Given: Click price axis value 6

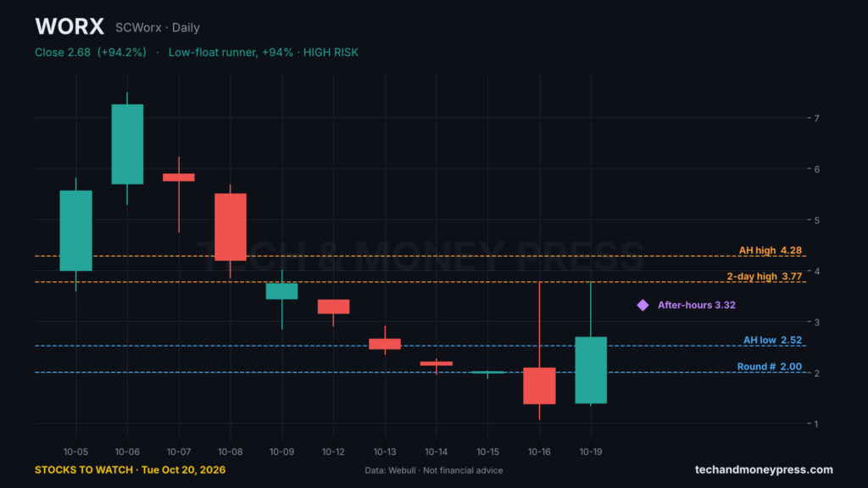Looking at the screenshot, I should click(816, 169).
